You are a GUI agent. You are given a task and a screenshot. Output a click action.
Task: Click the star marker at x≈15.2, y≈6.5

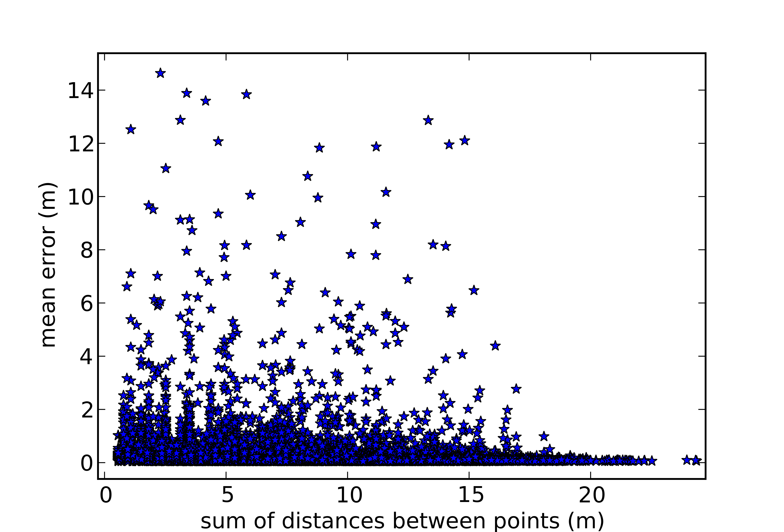[x=474, y=290]
